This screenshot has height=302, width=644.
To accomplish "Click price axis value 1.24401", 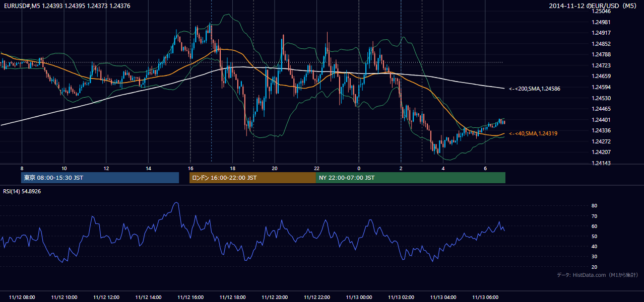I will [601, 120].
